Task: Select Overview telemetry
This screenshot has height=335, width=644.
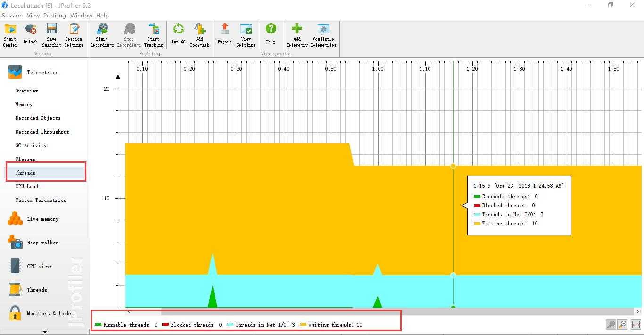Action: (x=26, y=91)
